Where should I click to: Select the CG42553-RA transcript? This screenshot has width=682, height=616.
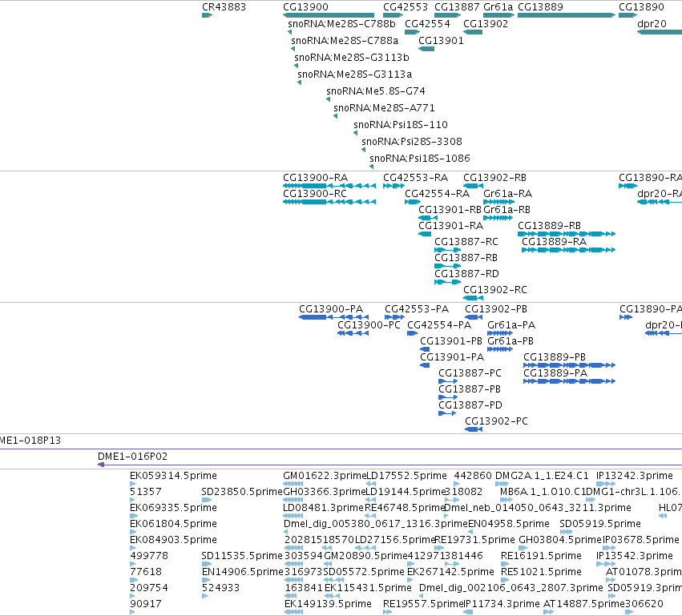coord(394,186)
